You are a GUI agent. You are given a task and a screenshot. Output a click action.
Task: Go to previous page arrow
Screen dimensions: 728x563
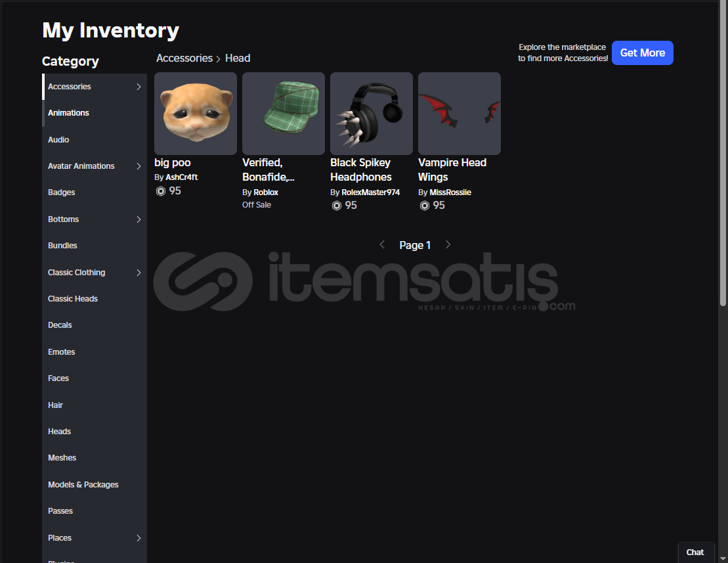[382, 244]
